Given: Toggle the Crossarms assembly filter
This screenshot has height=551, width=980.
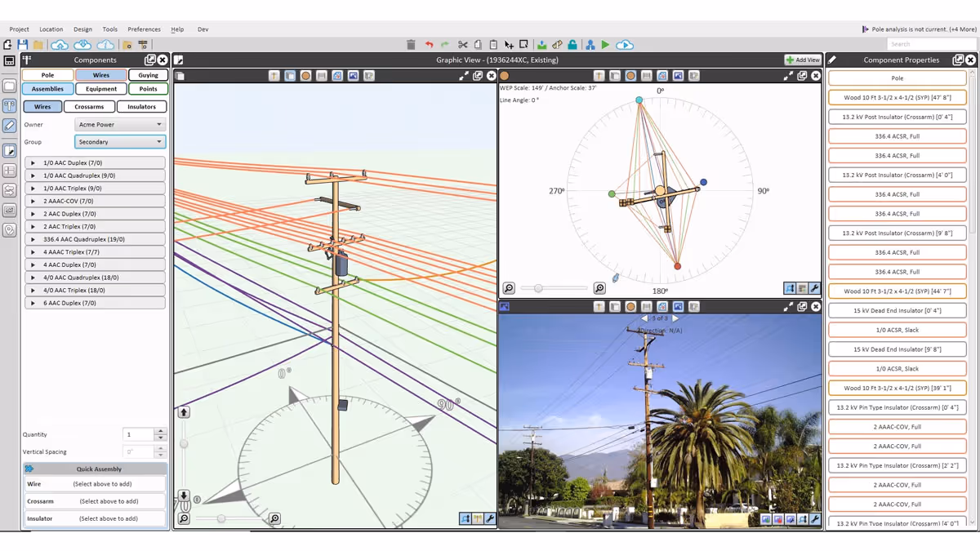Looking at the screenshot, I should [89, 107].
